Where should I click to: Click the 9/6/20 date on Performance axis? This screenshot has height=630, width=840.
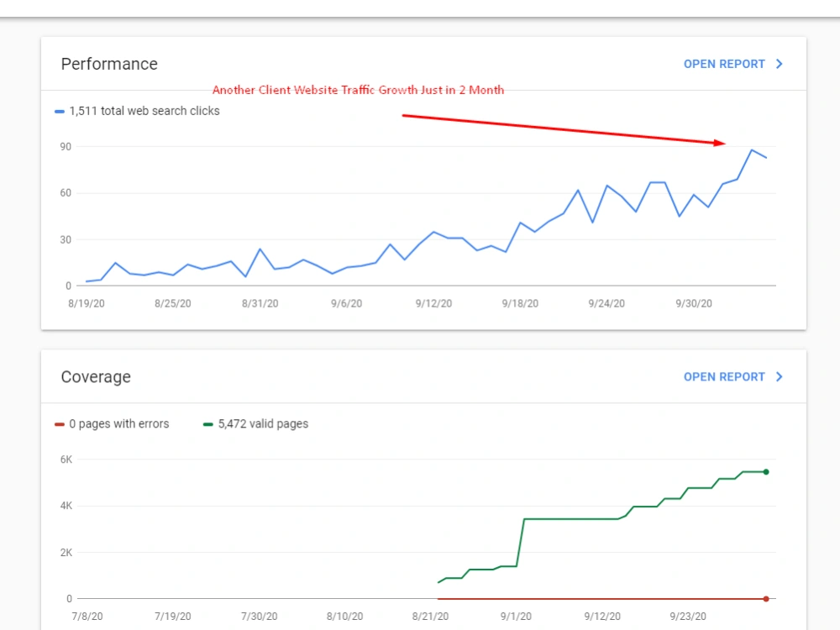point(347,304)
